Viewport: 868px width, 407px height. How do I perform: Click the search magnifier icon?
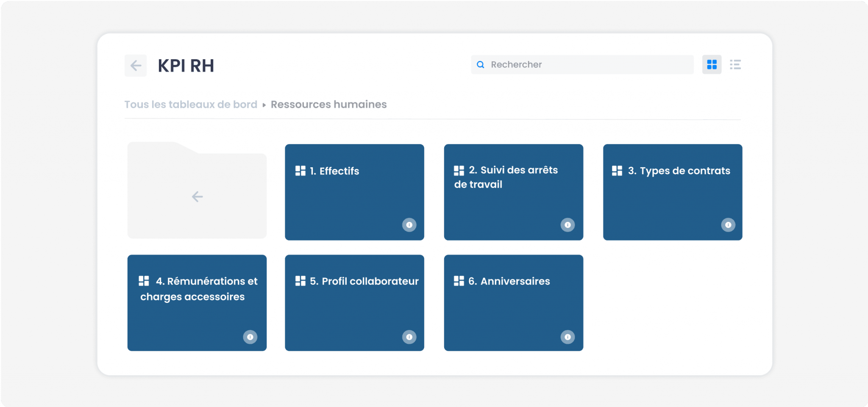(480, 64)
